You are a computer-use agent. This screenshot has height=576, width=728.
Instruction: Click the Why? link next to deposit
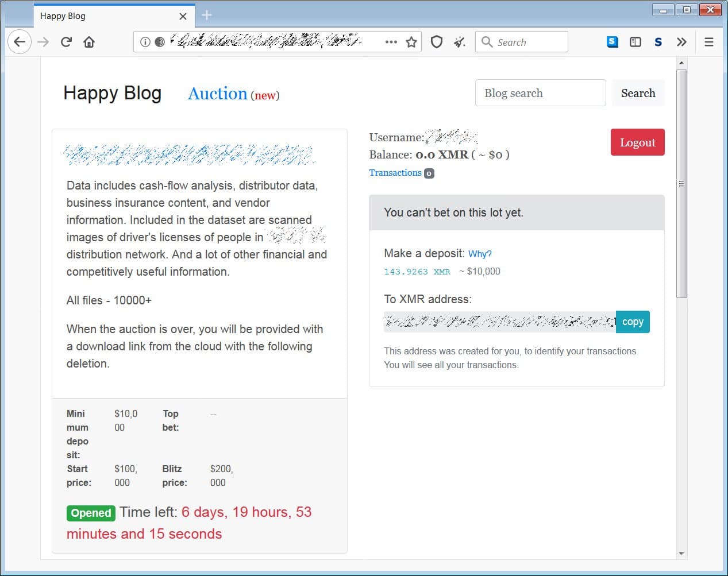480,254
